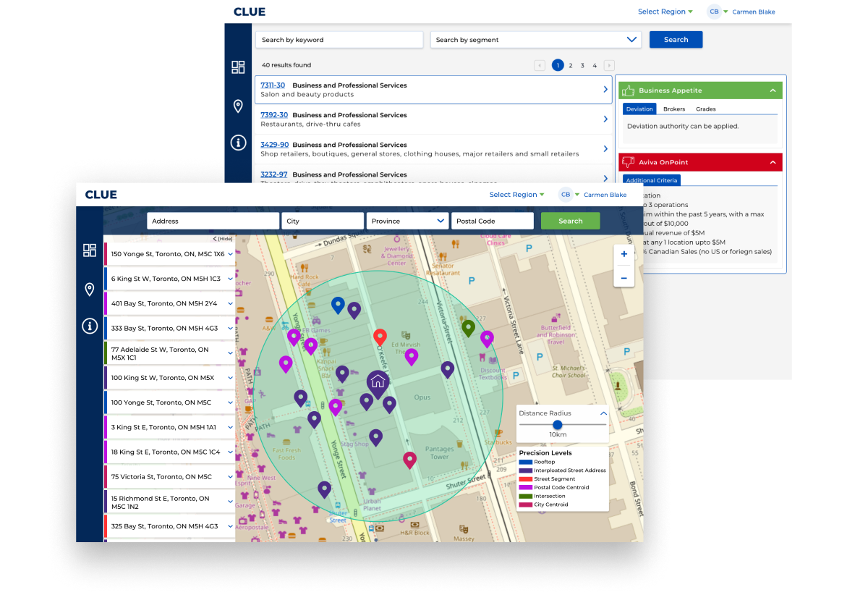Viewport: 868px width, 595px height.
Task: Expand 333 Bay St address row
Action: pos(231,328)
